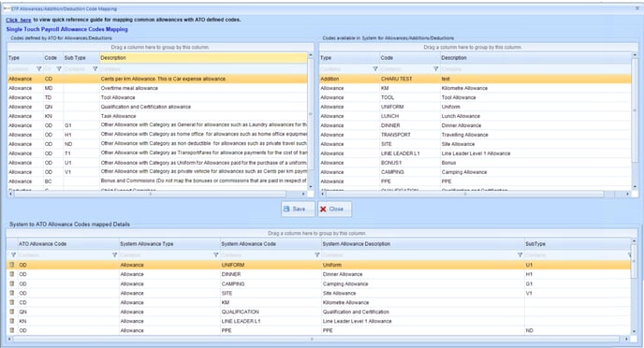
Task: Click the delete icon on the KM mapped row
Action: 11,302
